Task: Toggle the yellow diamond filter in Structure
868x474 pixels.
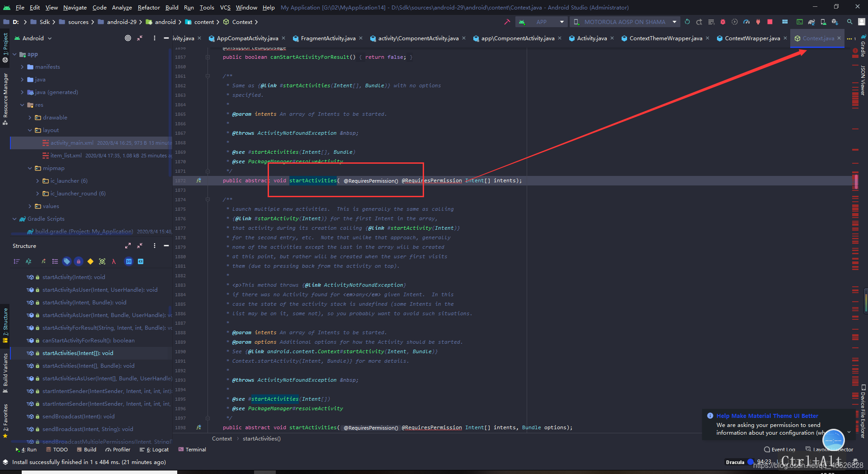Action: click(90, 261)
